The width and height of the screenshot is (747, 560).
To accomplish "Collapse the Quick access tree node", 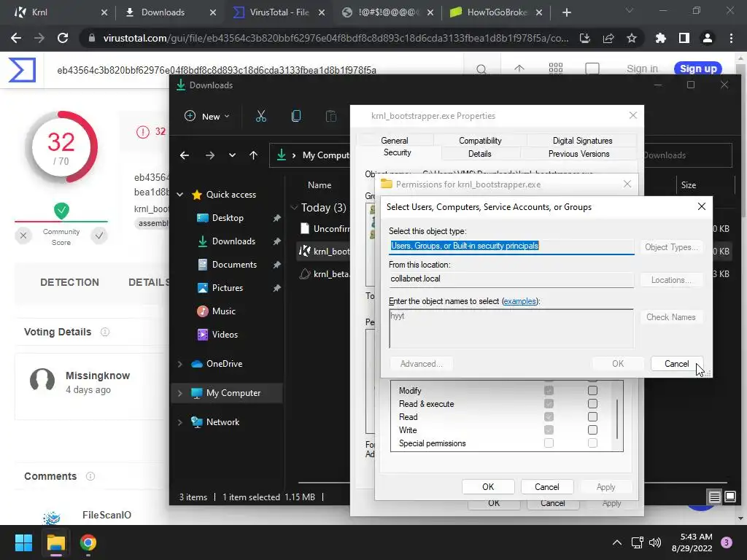I will (180, 195).
